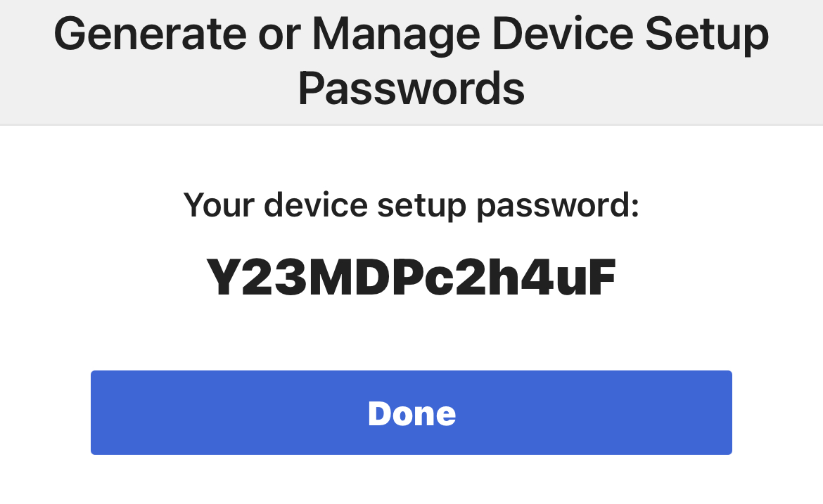Dismiss the dialog with Done

pyautogui.click(x=412, y=413)
